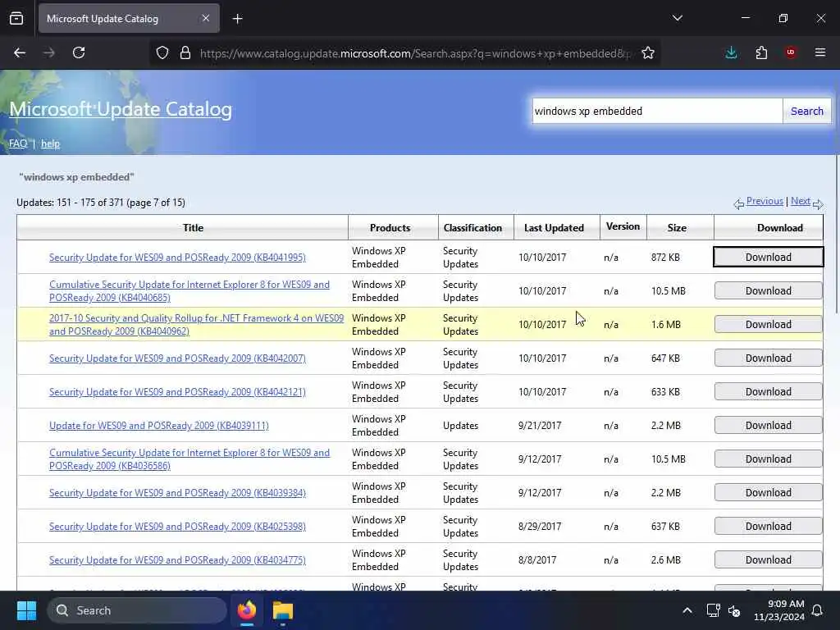The image size is (840, 630).
Task: Open the Firefox hamburger menu
Action: [820, 52]
